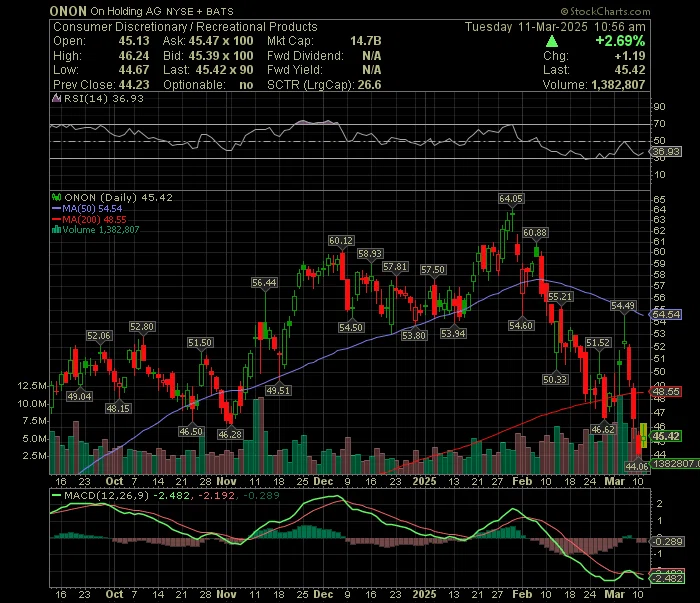Click the On Holding AG company name

coord(126,11)
